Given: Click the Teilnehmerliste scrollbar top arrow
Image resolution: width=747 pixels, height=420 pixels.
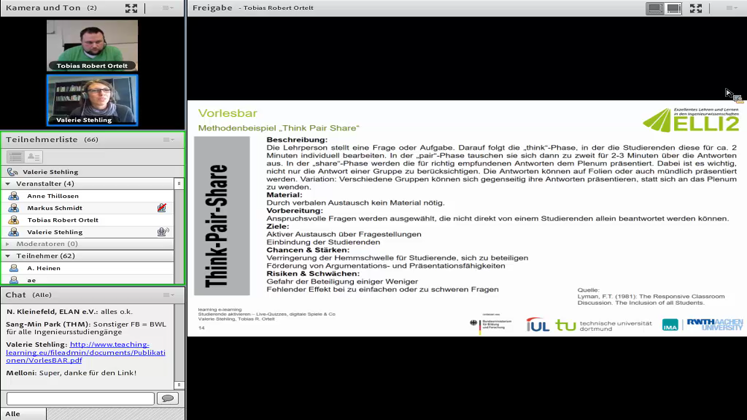Looking at the screenshot, I should [x=179, y=183].
